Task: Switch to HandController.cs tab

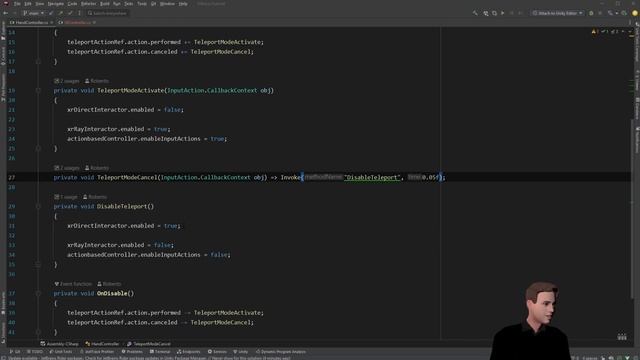Action: pos(31,22)
